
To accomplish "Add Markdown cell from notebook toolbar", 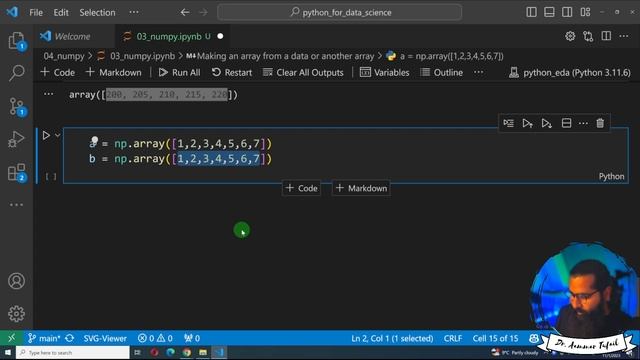I will coord(113,72).
